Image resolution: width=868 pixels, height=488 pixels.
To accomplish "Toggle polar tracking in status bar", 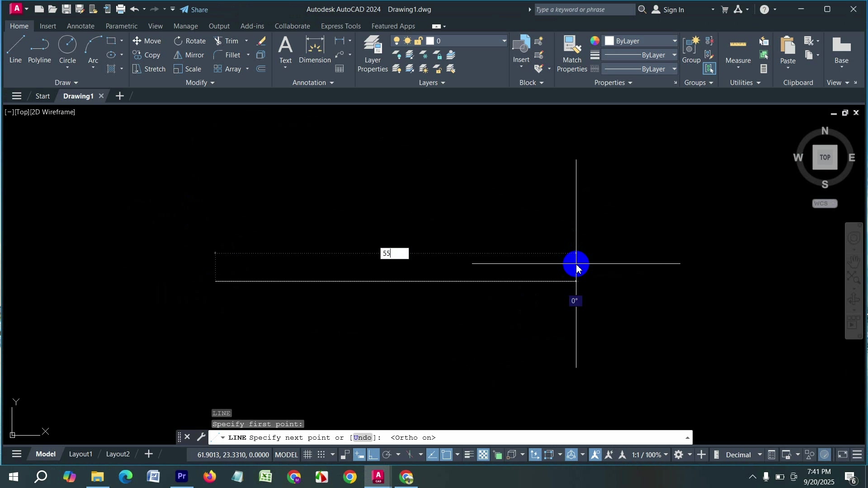I will pos(387,455).
